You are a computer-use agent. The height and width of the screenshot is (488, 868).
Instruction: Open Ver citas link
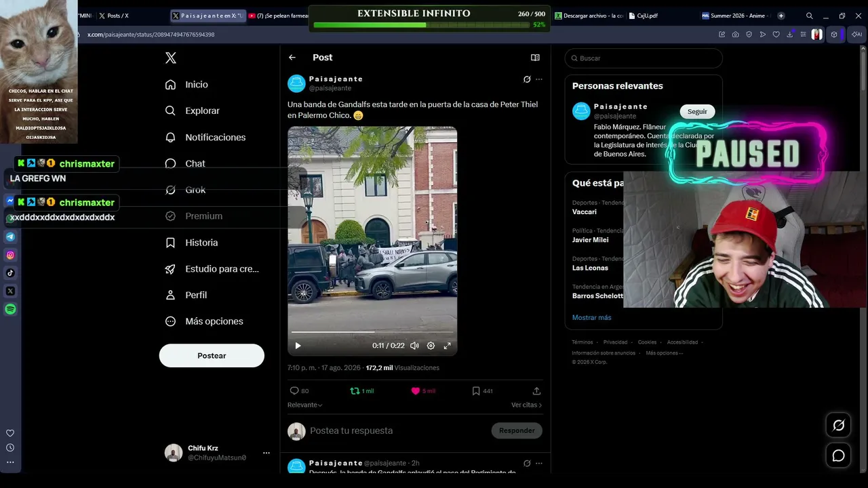(527, 405)
